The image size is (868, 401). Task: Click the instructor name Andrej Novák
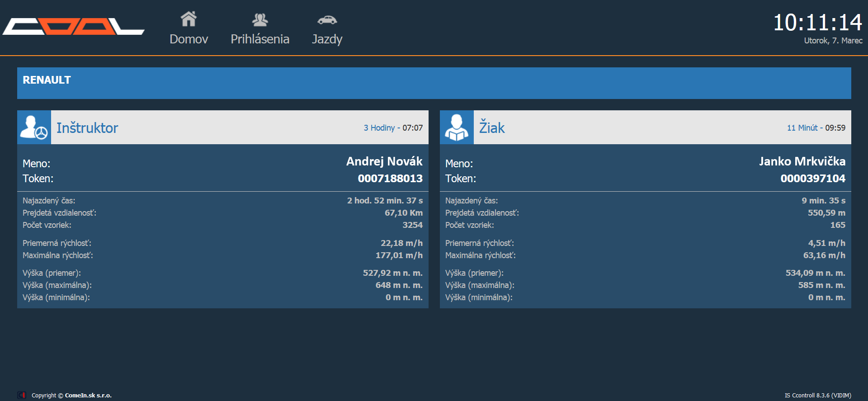384,161
